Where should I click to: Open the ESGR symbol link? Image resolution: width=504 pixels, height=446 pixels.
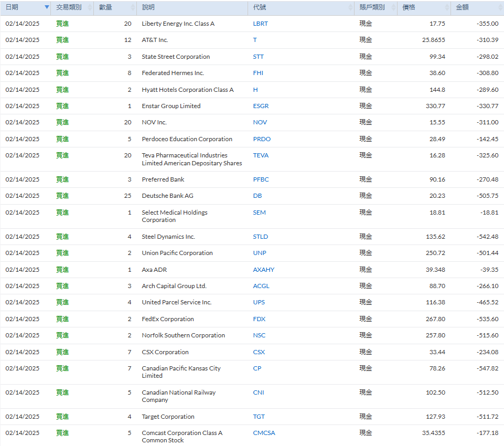click(261, 106)
